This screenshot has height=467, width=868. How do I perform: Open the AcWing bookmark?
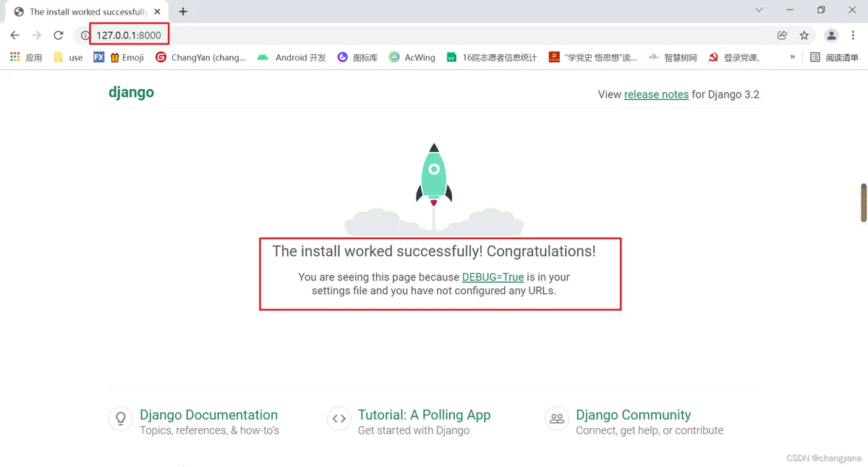[x=412, y=57]
